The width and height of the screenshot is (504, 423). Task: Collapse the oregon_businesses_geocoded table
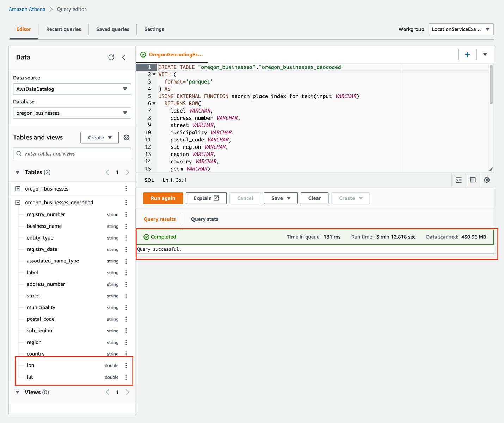click(x=18, y=203)
